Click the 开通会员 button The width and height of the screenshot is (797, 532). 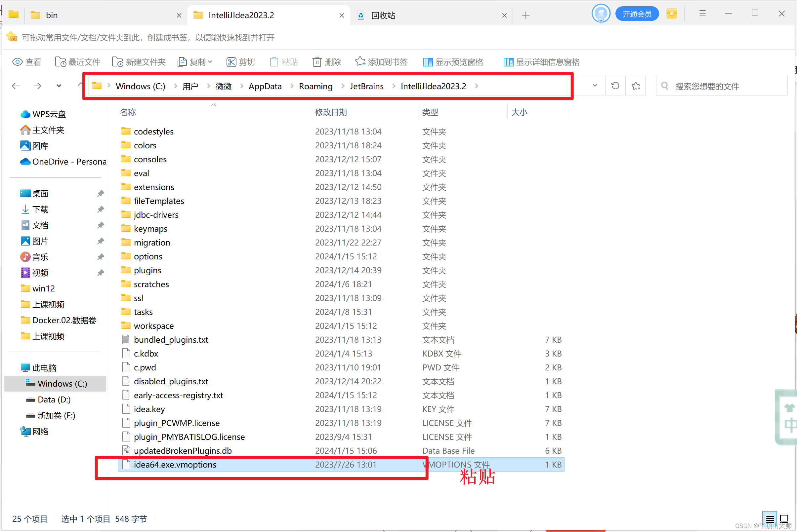(637, 14)
